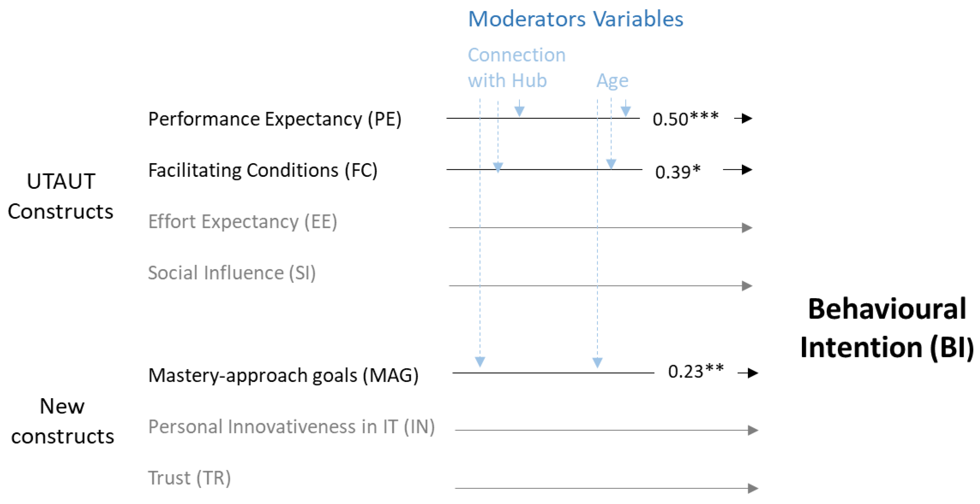This screenshot has height=504, width=980.
Task: Click Facilitating Conditions (FC) label
Action: click(x=262, y=170)
